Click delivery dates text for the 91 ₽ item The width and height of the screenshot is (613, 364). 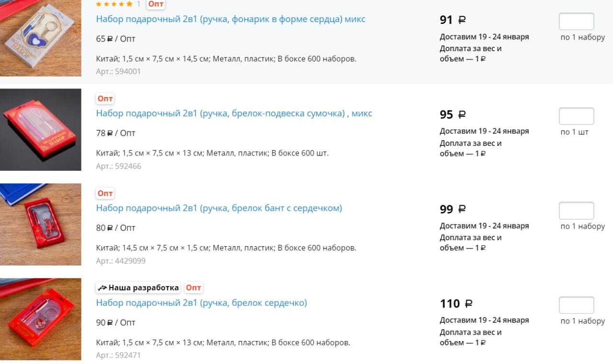click(484, 37)
